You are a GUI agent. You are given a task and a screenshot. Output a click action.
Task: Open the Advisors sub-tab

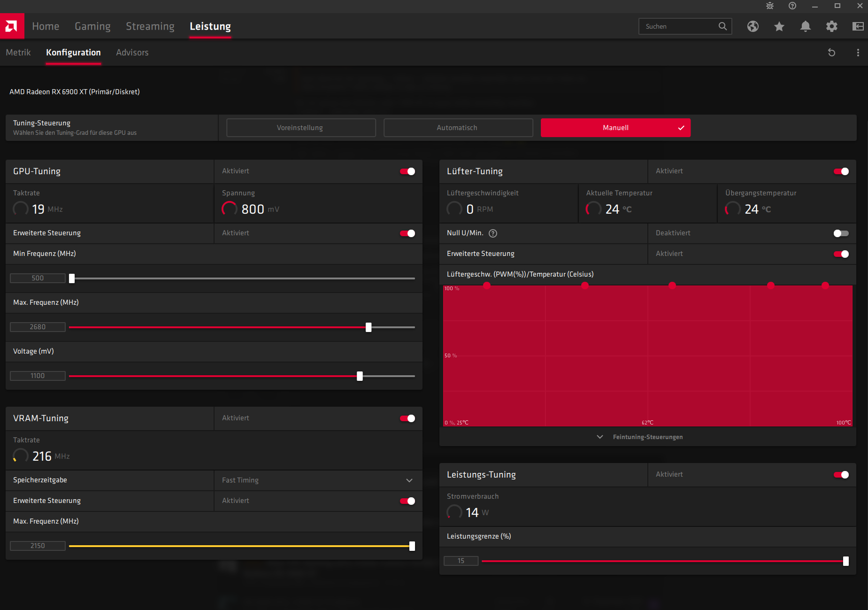[132, 53]
